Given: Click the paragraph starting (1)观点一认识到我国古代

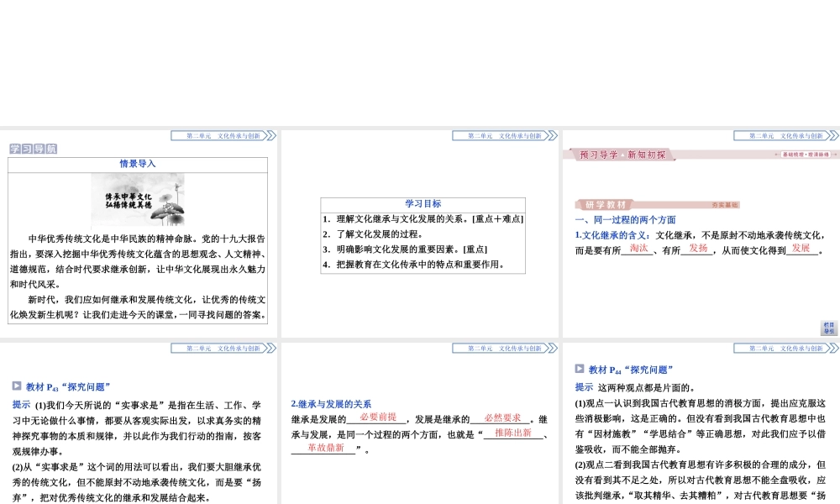Looking at the screenshot, I should pos(701,427).
